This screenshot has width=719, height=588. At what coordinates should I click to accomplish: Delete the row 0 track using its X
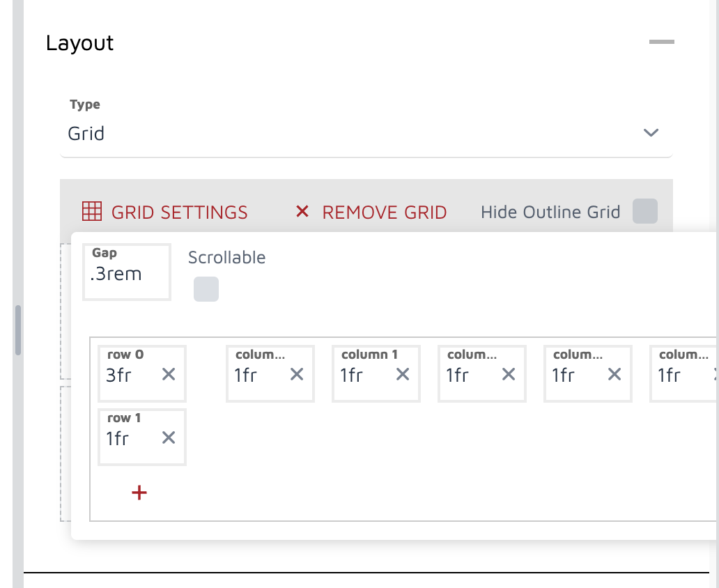pos(168,374)
